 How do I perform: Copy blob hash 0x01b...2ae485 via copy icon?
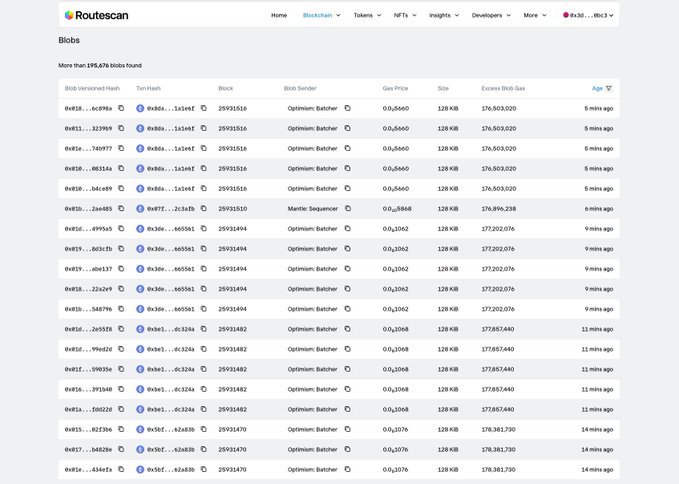coord(121,209)
